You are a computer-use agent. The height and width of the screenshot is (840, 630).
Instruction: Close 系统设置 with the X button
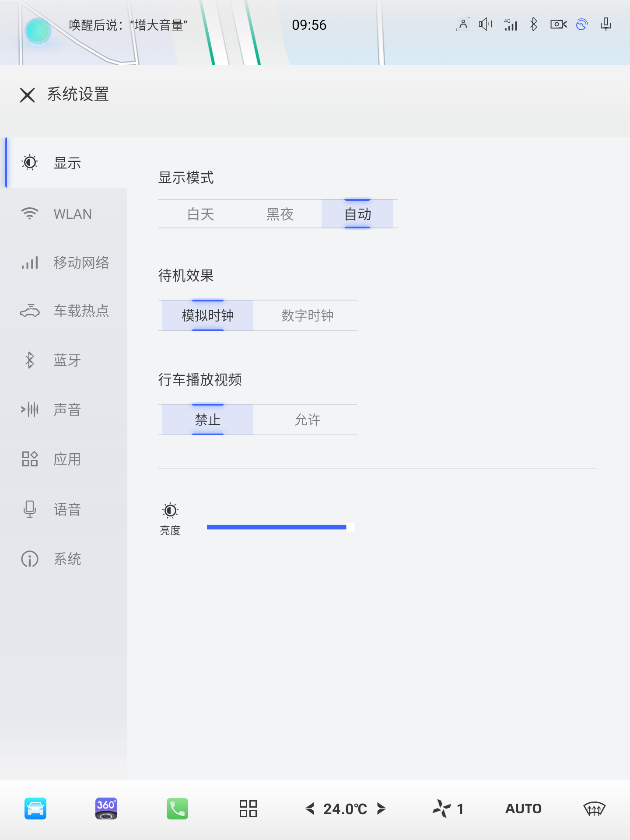click(x=27, y=95)
